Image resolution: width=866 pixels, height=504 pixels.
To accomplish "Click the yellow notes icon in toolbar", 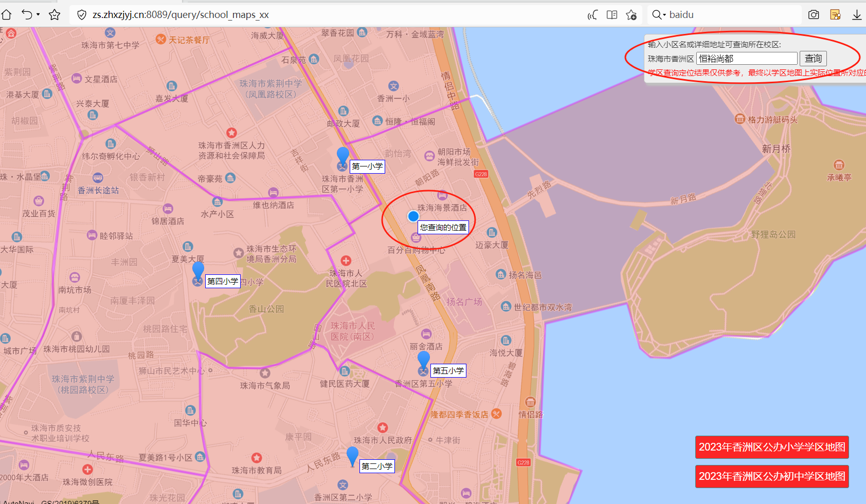I will coord(835,15).
